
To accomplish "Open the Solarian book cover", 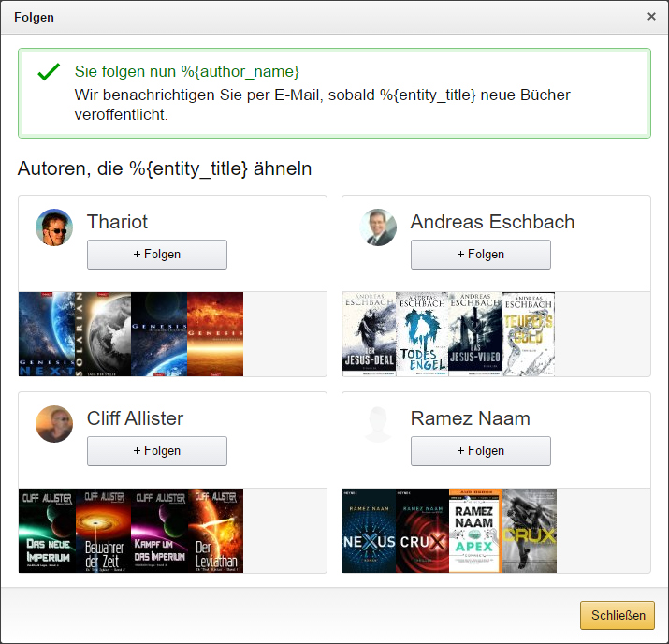I will point(103,334).
